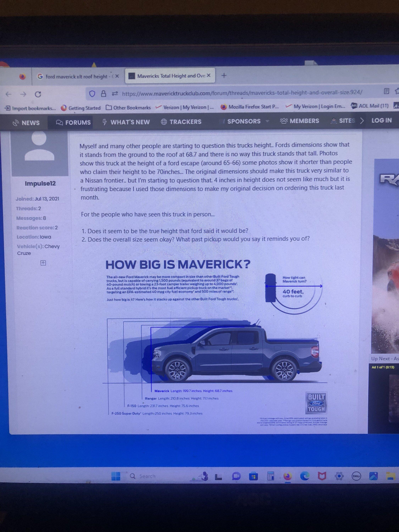Go back with the browser back arrow
The width and height of the screenshot is (399, 532).
[x=9, y=94]
